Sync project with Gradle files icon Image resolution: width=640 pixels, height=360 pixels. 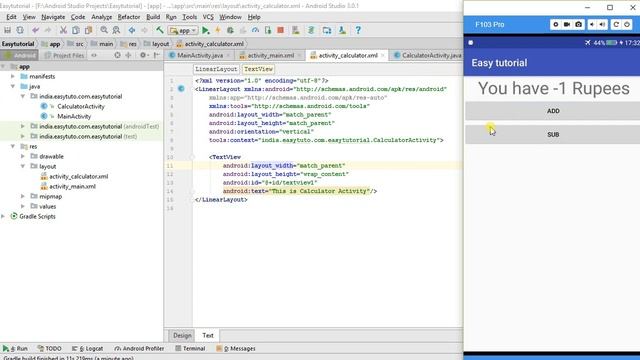[x=311, y=30]
